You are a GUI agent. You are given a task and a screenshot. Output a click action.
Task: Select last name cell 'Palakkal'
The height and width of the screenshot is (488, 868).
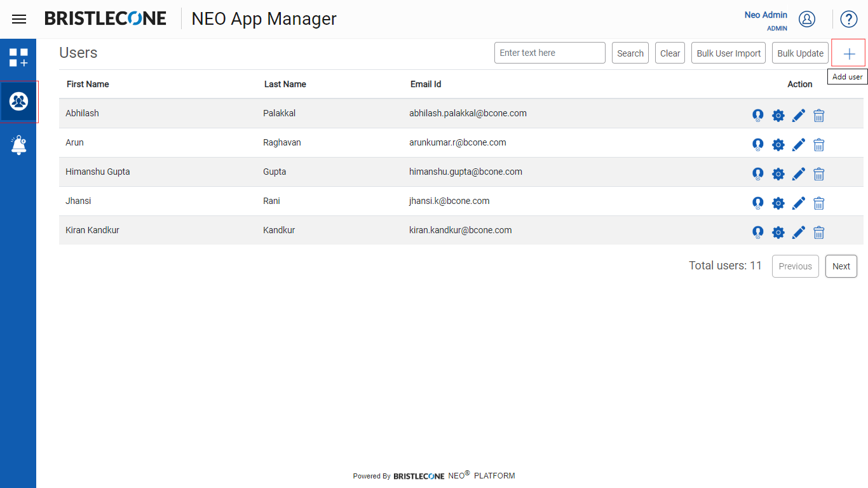click(x=279, y=113)
